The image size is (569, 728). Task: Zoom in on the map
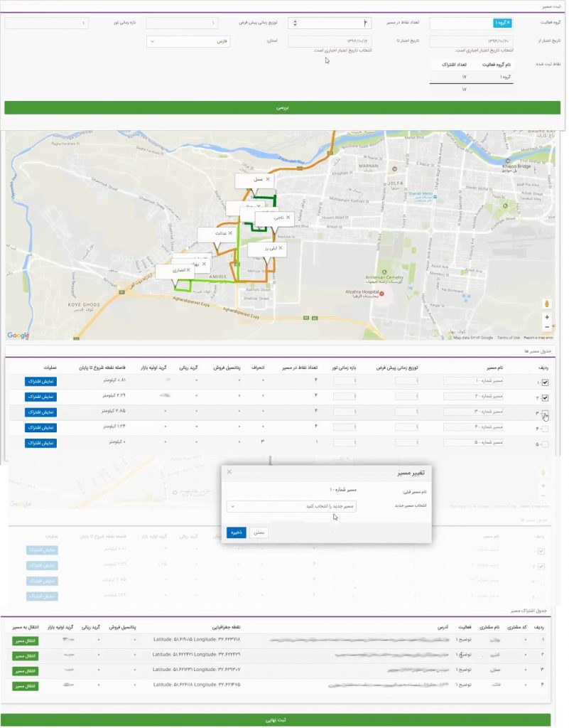click(x=547, y=317)
